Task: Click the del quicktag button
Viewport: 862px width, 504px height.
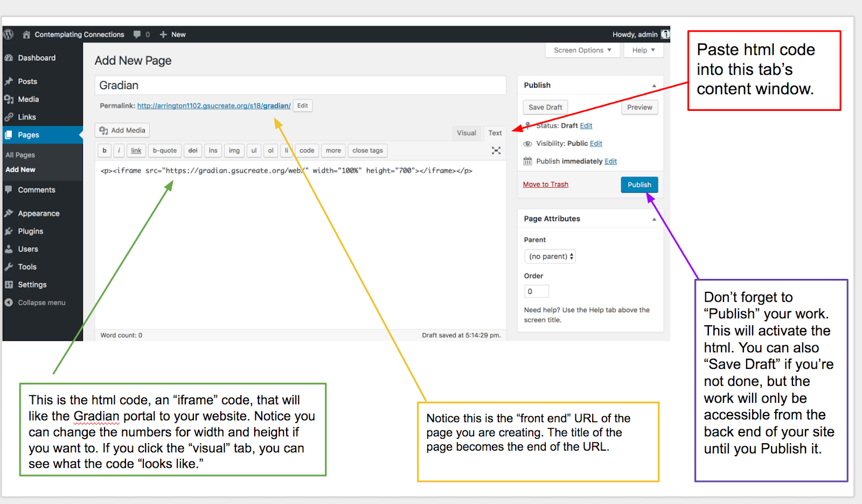Action: pos(193,151)
